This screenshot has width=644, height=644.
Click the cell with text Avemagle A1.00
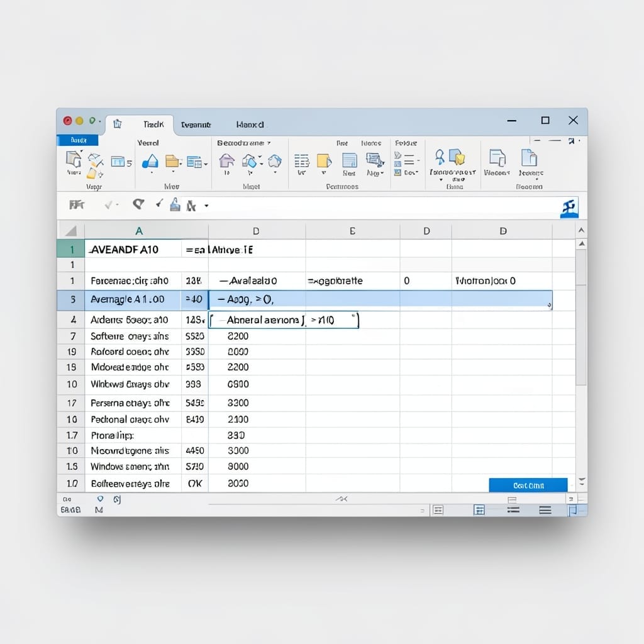click(x=133, y=299)
